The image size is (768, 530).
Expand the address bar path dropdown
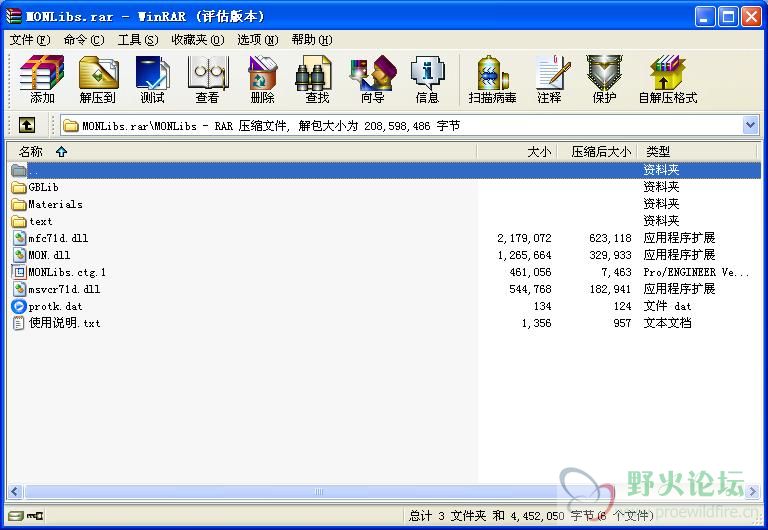[x=750, y=125]
